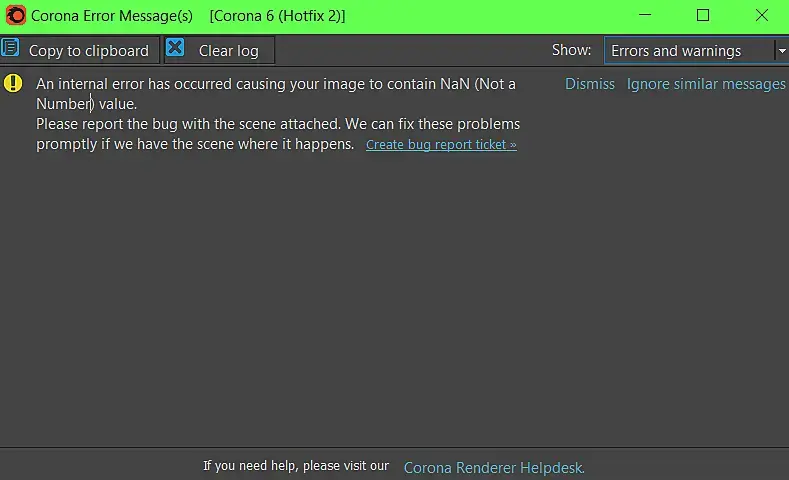This screenshot has height=480, width=789.
Task: Open Create bug report ticket link
Action: (x=441, y=144)
